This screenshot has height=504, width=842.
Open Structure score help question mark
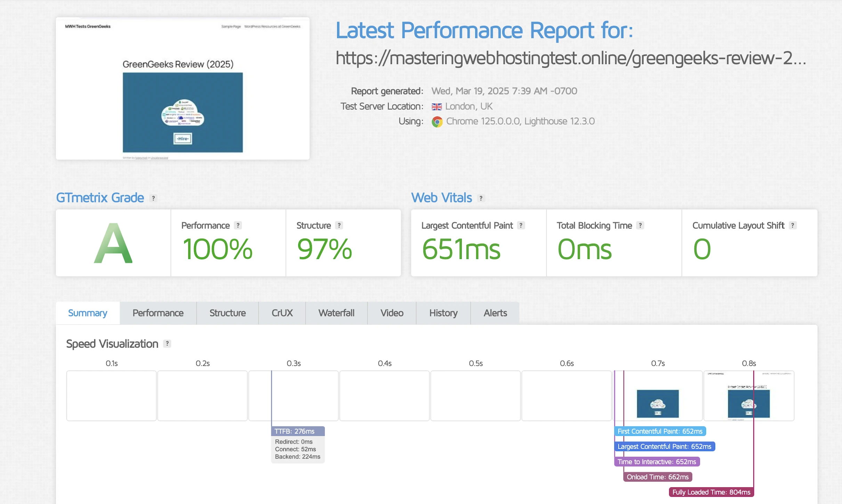339,225
